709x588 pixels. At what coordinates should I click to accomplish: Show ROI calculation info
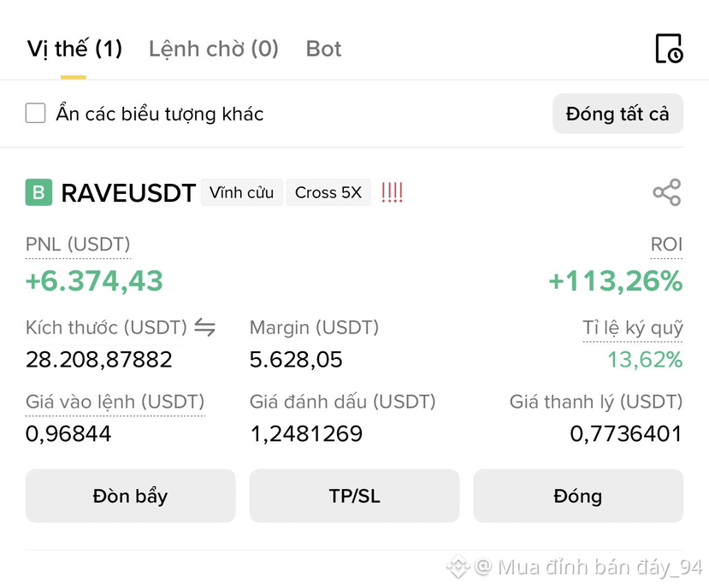(666, 244)
